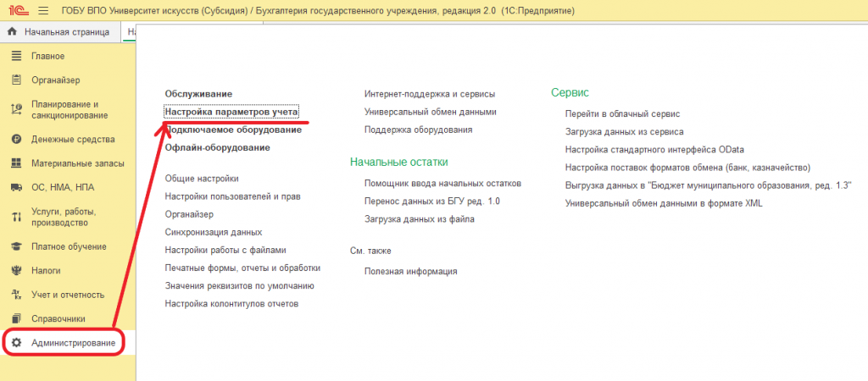The width and height of the screenshot is (868, 381).
Task: Click the Планирование и санкционирование icon
Action: 16,109
